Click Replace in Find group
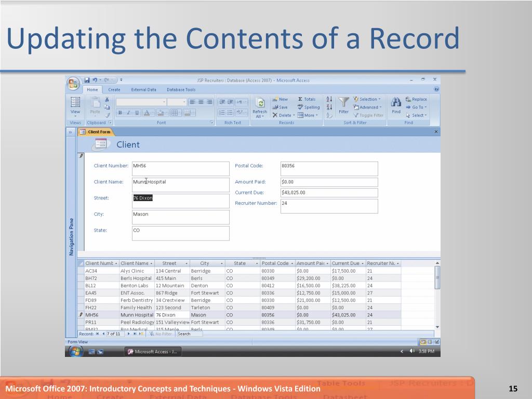Viewport: 532px width, 399px height. pos(416,99)
